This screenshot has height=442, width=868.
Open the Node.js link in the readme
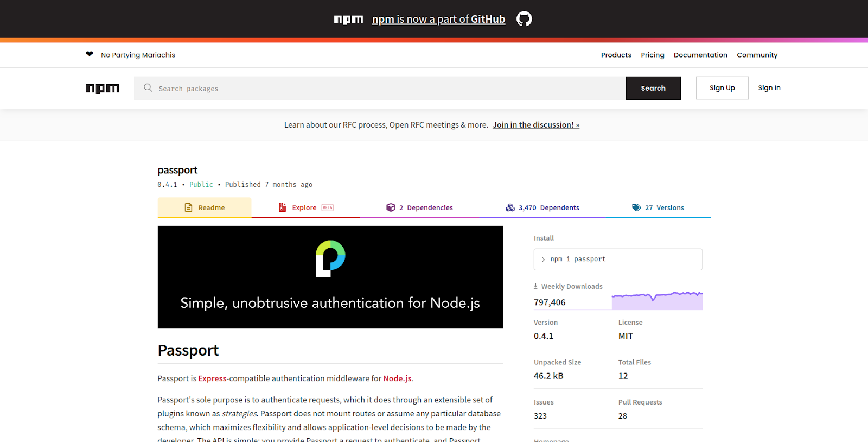pos(397,378)
